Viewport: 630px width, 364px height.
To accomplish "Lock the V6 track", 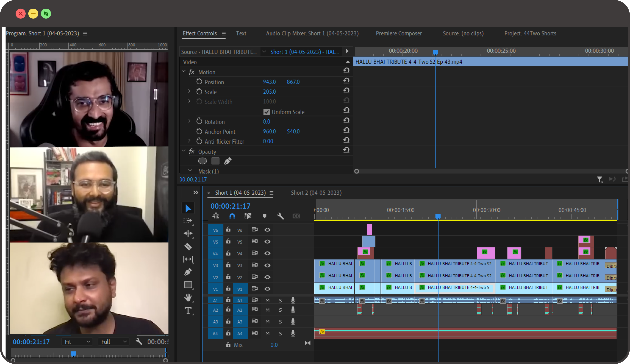I will coord(229,230).
